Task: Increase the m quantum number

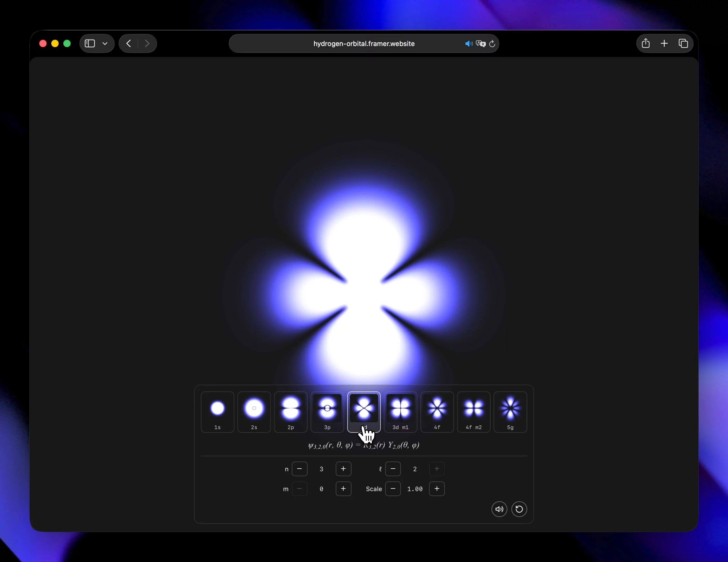Action: pos(343,489)
